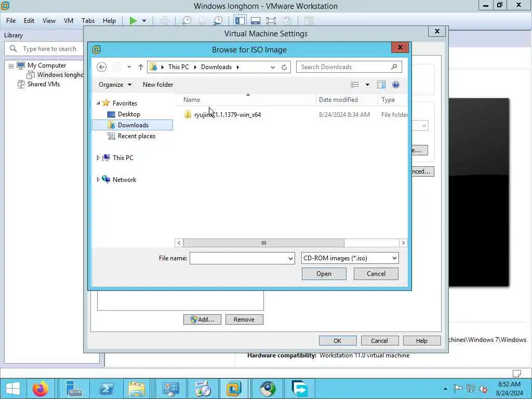The width and height of the screenshot is (532, 399).
Task: Change the view icon in browse dialog
Action: pos(355,85)
